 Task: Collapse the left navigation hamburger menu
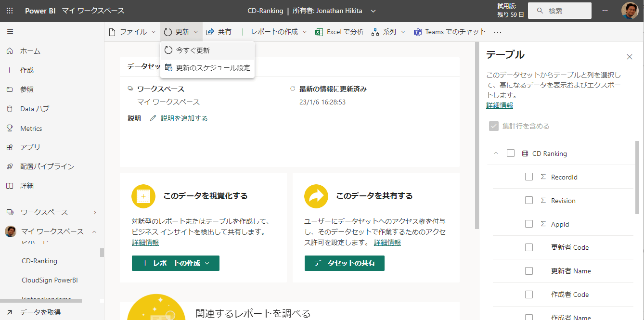point(10,32)
